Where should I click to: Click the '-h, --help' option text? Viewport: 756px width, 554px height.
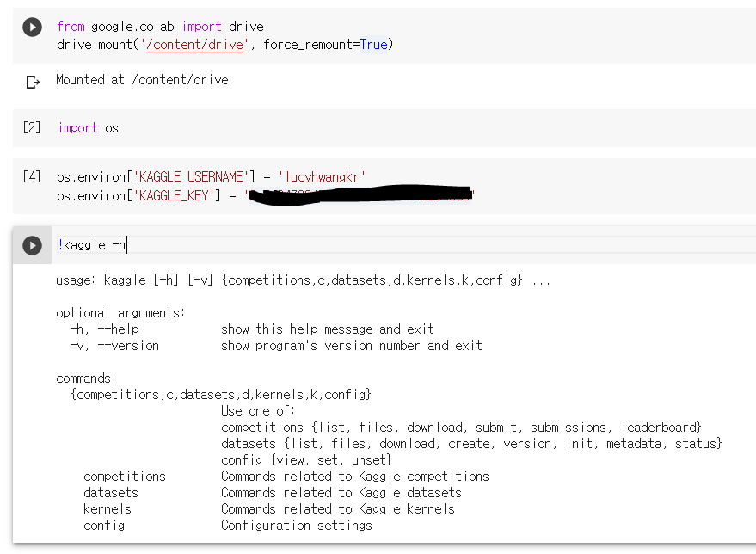[x=105, y=329]
